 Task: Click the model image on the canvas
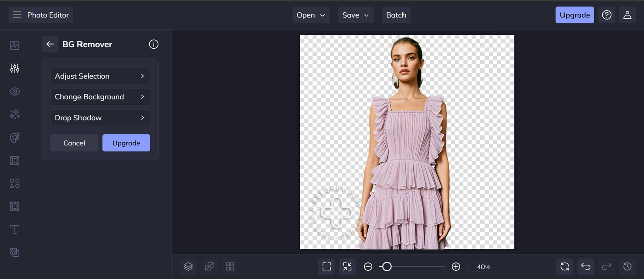coord(407,142)
